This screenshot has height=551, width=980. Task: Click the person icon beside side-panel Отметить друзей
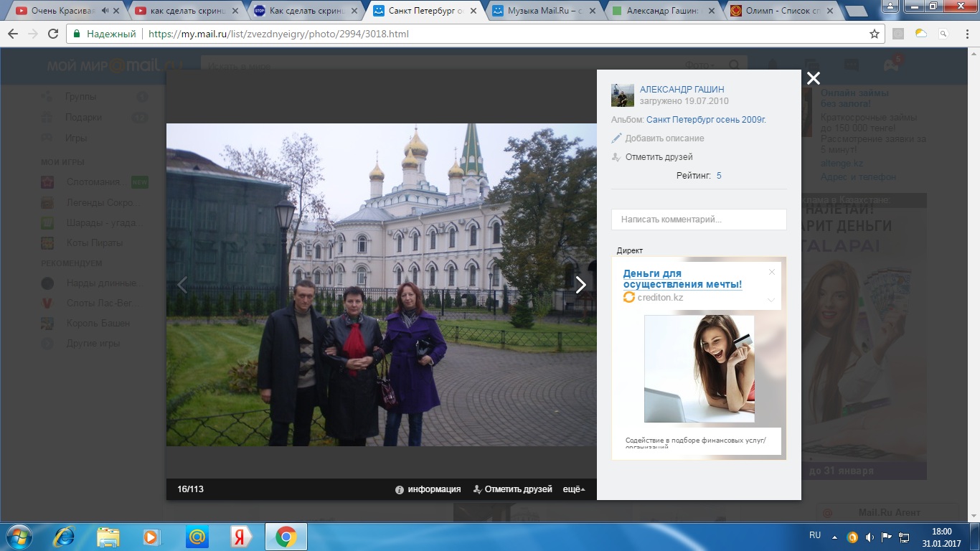tap(616, 157)
